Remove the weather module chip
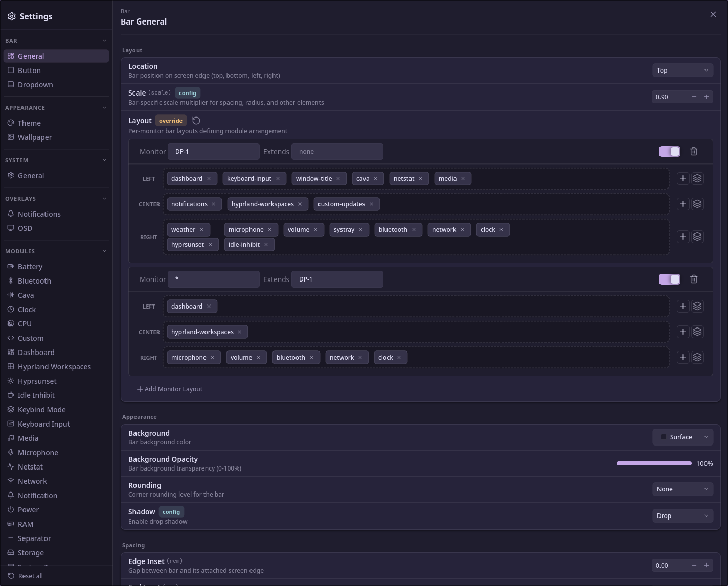 [x=202, y=230]
